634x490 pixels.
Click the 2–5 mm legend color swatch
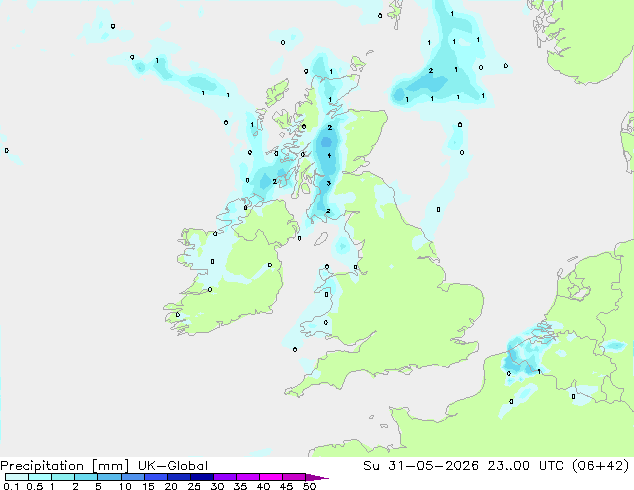coord(86,477)
